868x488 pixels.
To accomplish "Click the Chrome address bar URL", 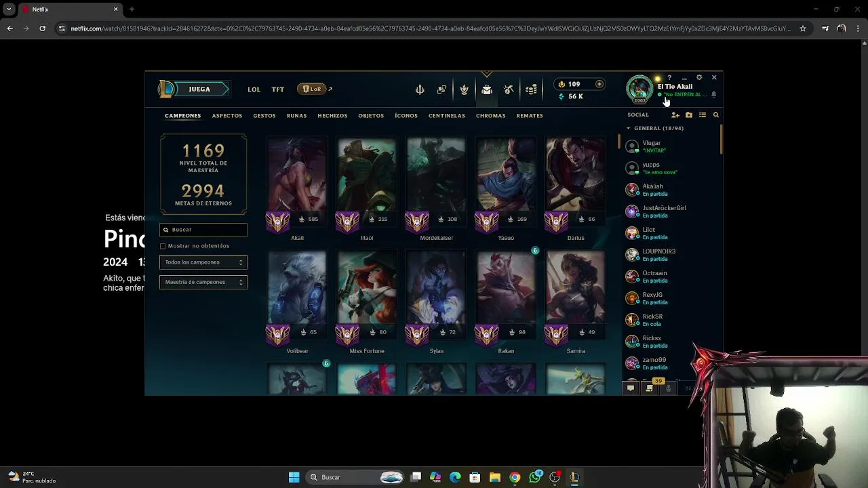I will point(431,28).
